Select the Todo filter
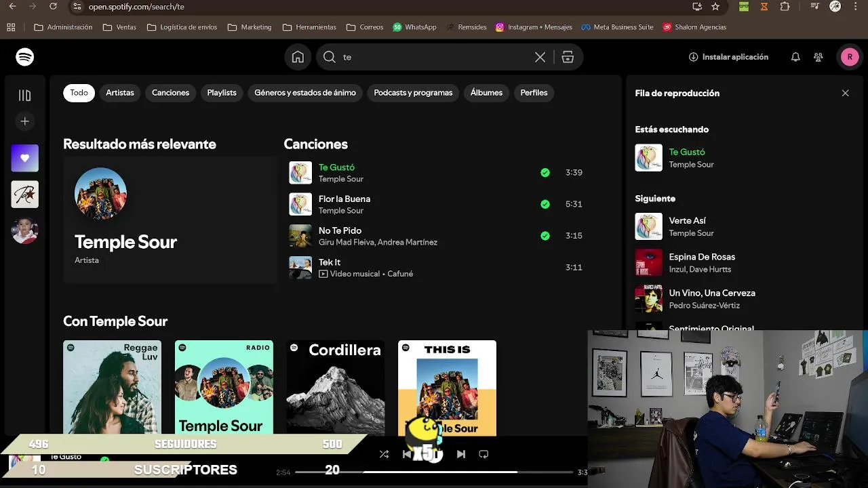 point(79,93)
